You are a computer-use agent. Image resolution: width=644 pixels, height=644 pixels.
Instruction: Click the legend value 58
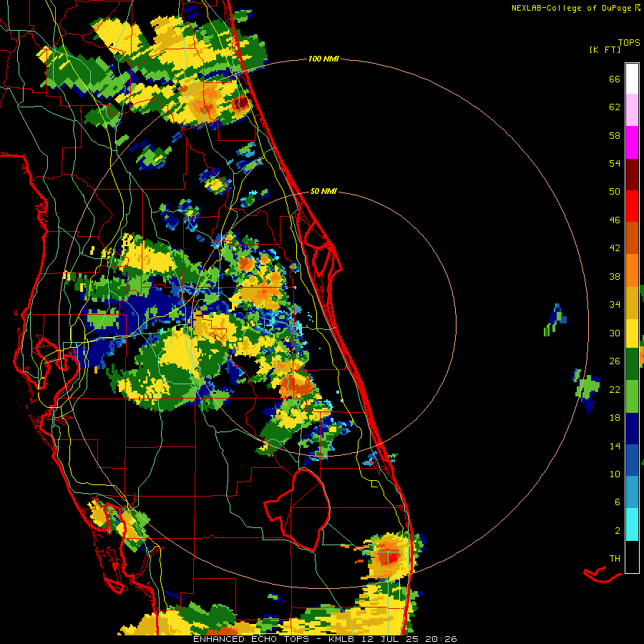615,135
